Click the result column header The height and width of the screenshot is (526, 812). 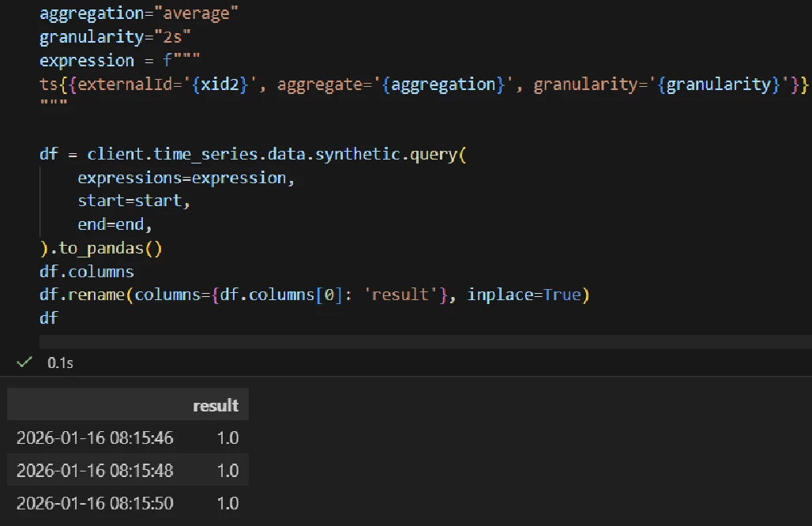[x=215, y=406]
